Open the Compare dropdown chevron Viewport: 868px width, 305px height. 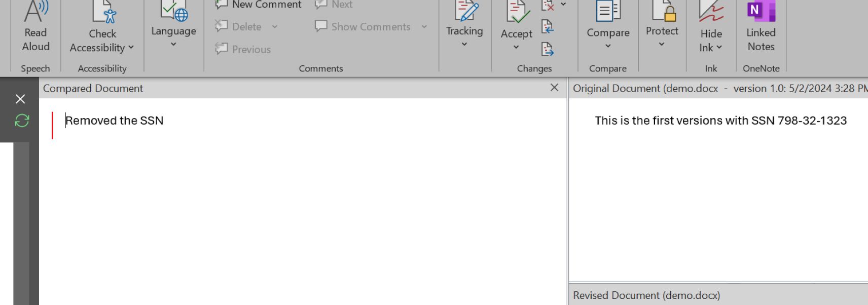coord(607,45)
